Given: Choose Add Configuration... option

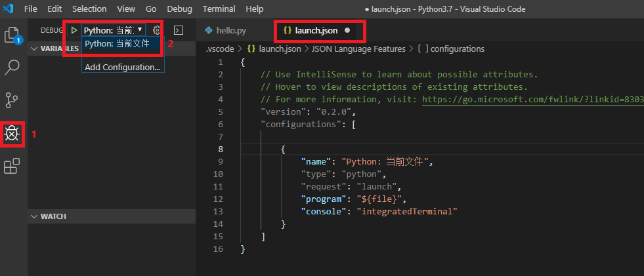Looking at the screenshot, I should click(123, 67).
